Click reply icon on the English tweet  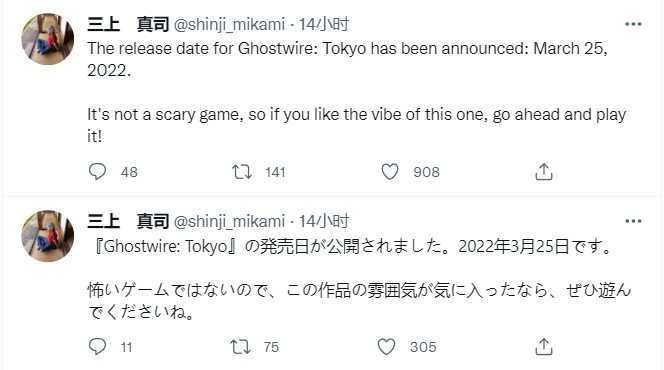(97, 171)
